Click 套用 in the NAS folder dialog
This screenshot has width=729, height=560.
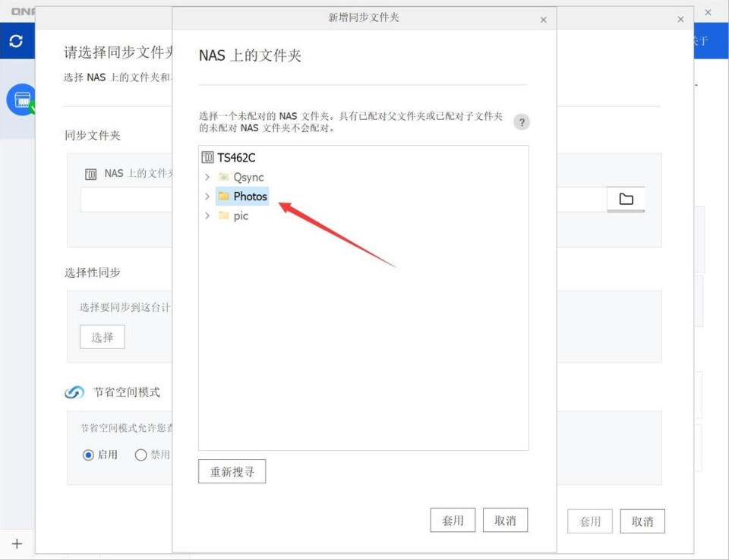[x=453, y=520]
